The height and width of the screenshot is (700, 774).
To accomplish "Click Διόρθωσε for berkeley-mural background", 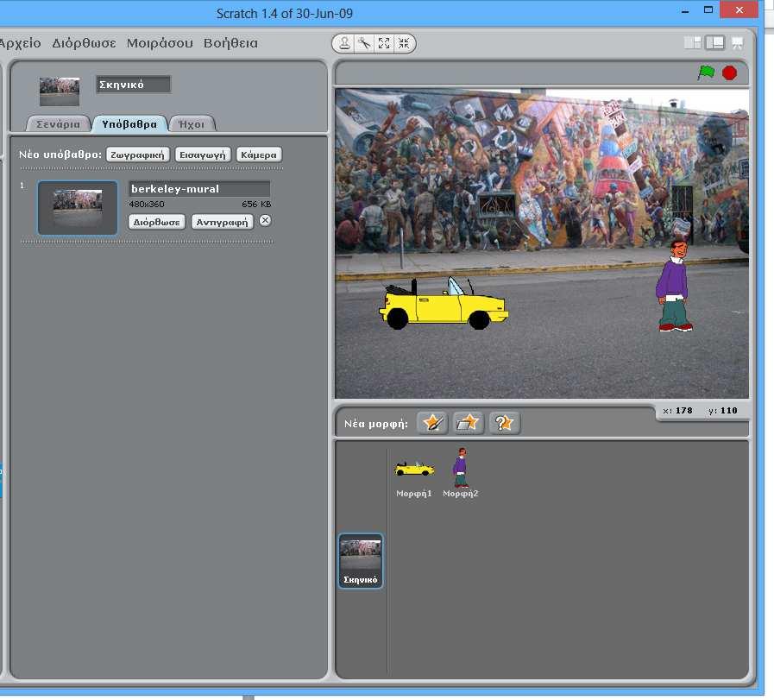I will [x=157, y=222].
